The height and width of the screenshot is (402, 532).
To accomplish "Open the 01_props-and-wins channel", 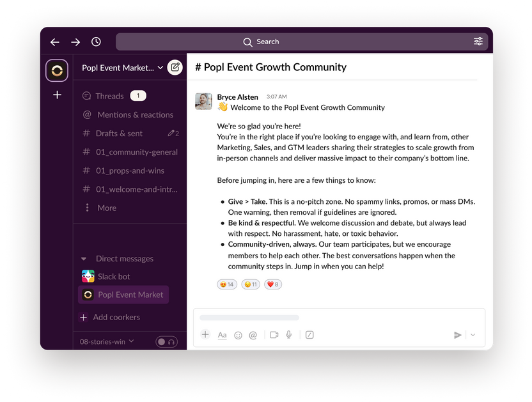I will coord(123,171).
